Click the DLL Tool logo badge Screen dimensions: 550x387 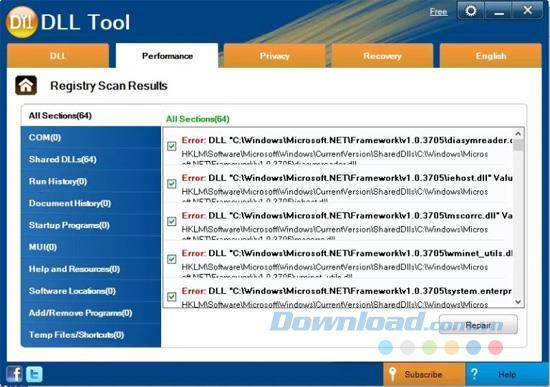click(22, 22)
